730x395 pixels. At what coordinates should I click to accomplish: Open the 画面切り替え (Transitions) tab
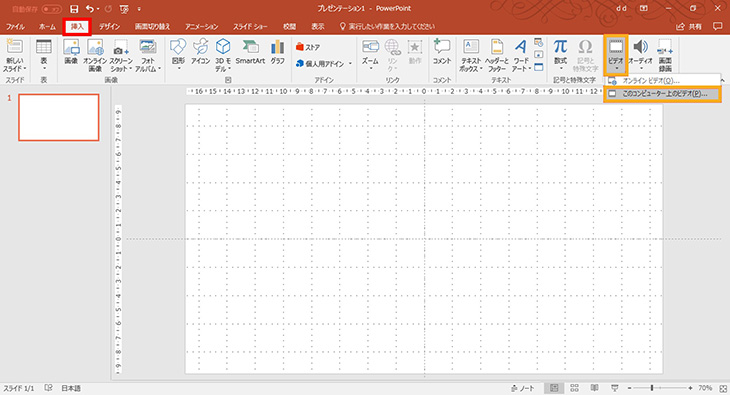coord(152,27)
